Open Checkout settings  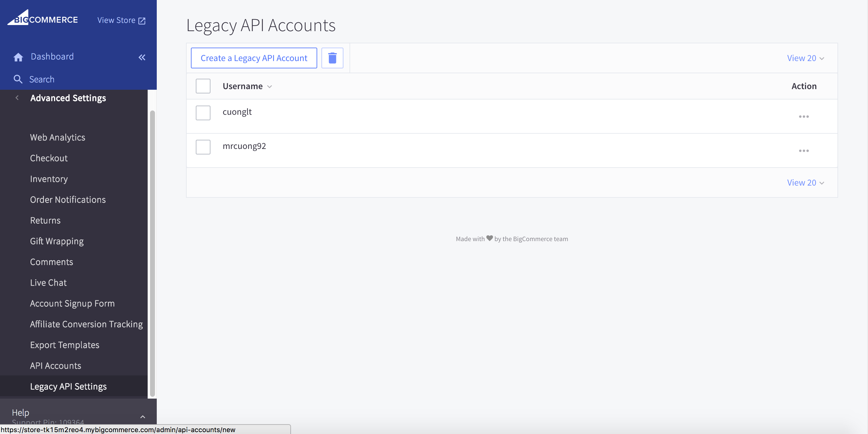[x=49, y=158]
